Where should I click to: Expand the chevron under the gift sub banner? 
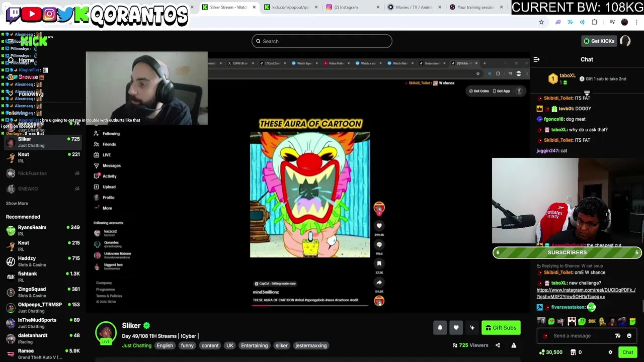(587, 93)
